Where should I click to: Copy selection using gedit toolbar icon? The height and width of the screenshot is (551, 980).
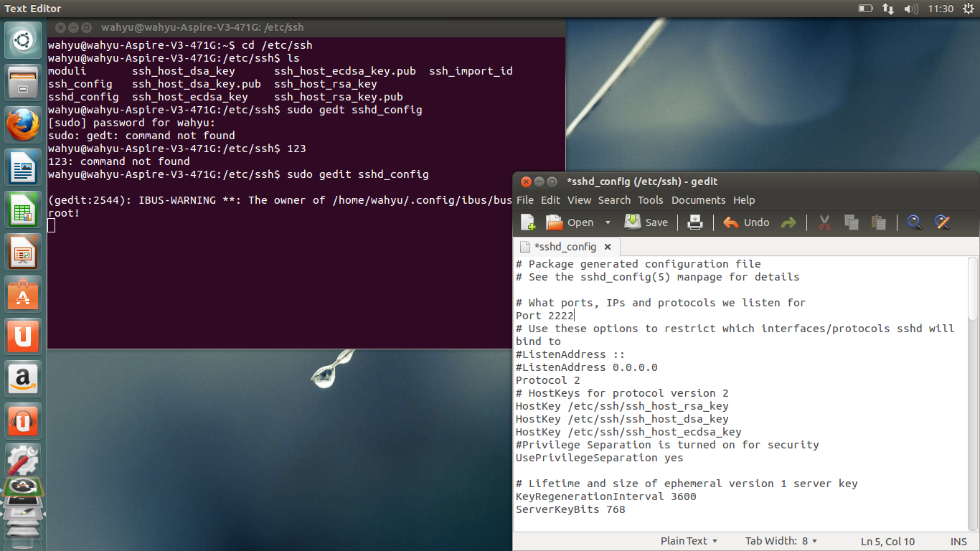pos(852,222)
